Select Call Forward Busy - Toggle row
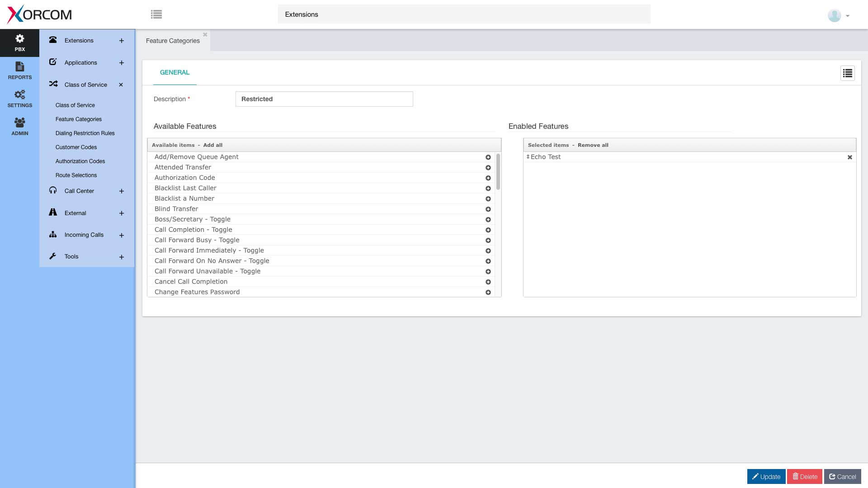 click(321, 240)
